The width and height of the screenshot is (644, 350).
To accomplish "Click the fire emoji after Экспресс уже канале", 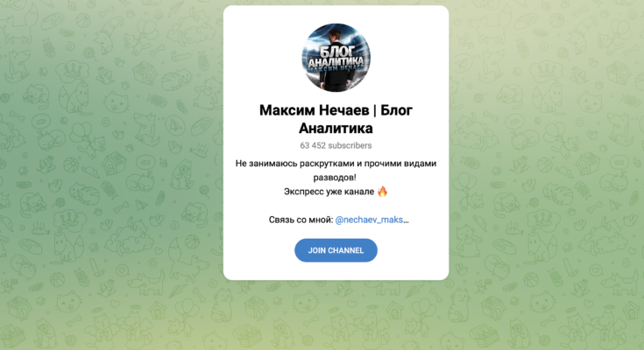I will [382, 192].
